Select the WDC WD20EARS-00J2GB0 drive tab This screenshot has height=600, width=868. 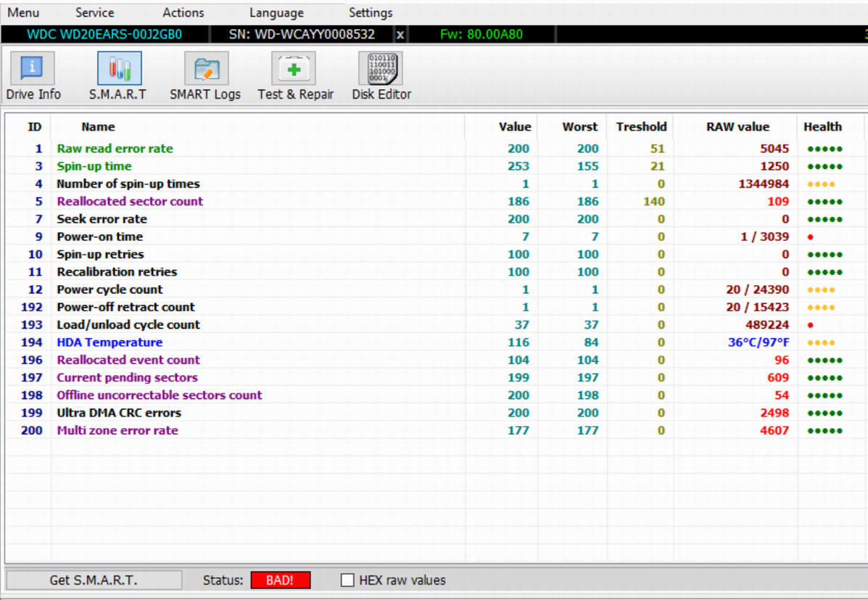pyautogui.click(x=104, y=34)
